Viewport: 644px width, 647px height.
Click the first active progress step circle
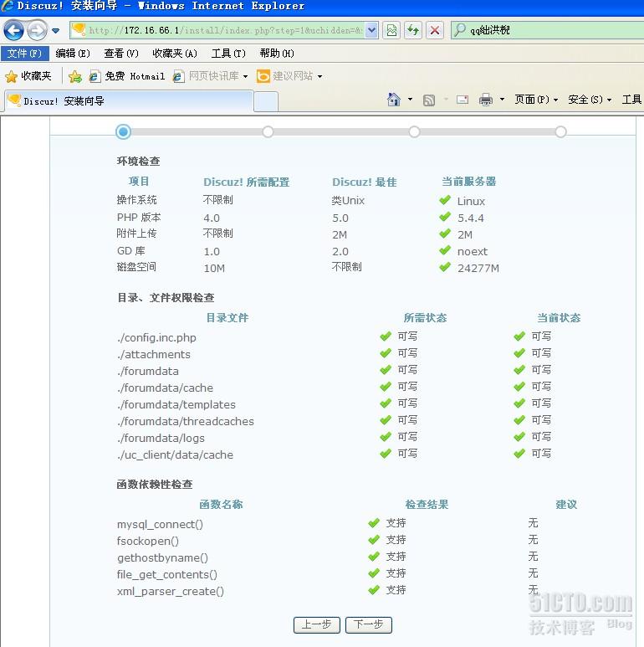point(123,131)
